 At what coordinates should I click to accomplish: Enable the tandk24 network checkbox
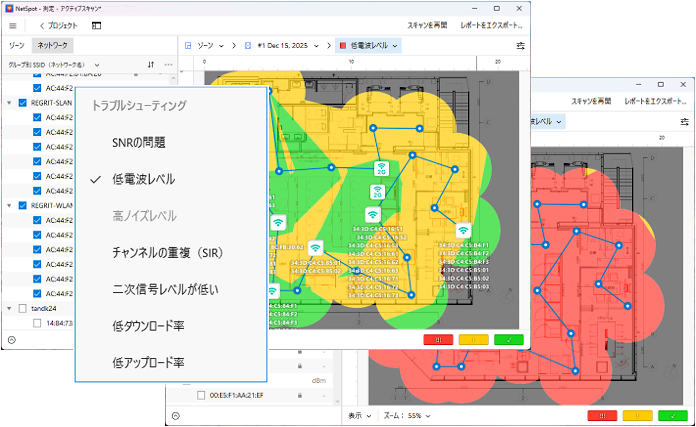[x=23, y=308]
